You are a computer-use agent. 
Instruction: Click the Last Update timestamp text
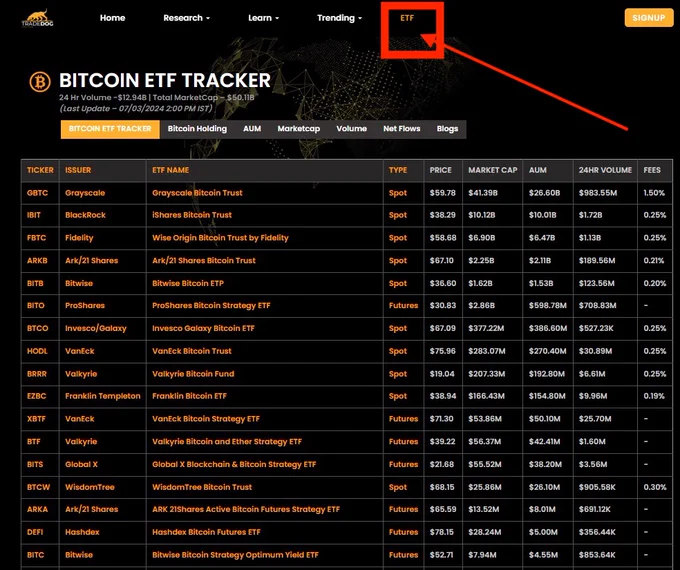136,108
